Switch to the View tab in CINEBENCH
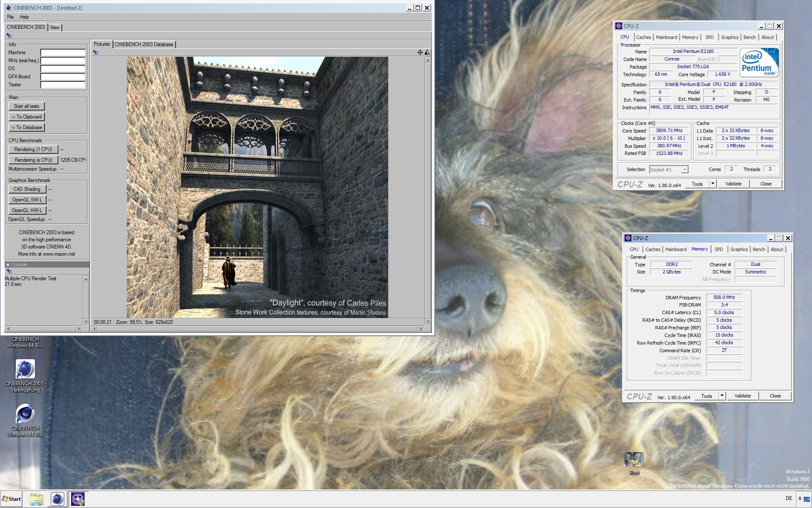 coord(55,28)
